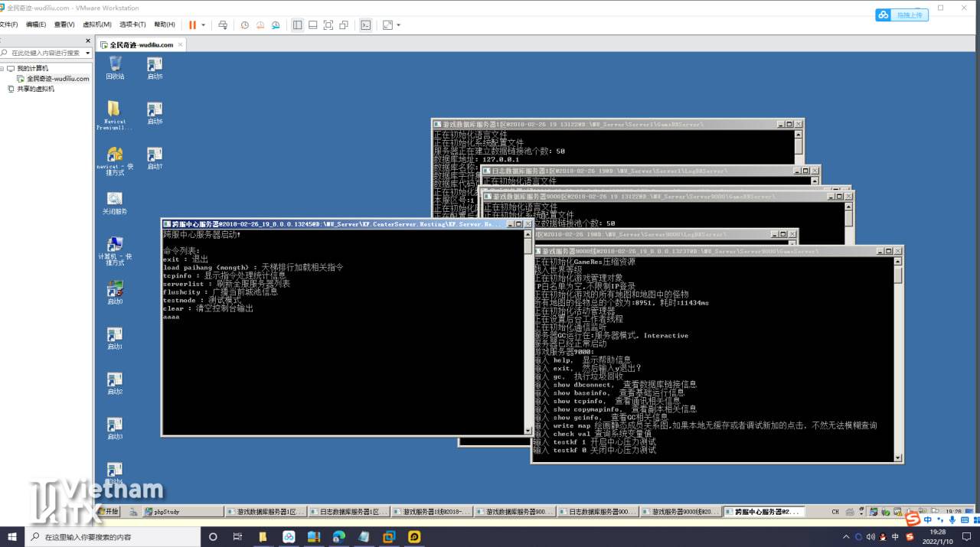The image size is (980, 547).
Task: Click the VMware pause/suspend VM button
Action: 192,24
